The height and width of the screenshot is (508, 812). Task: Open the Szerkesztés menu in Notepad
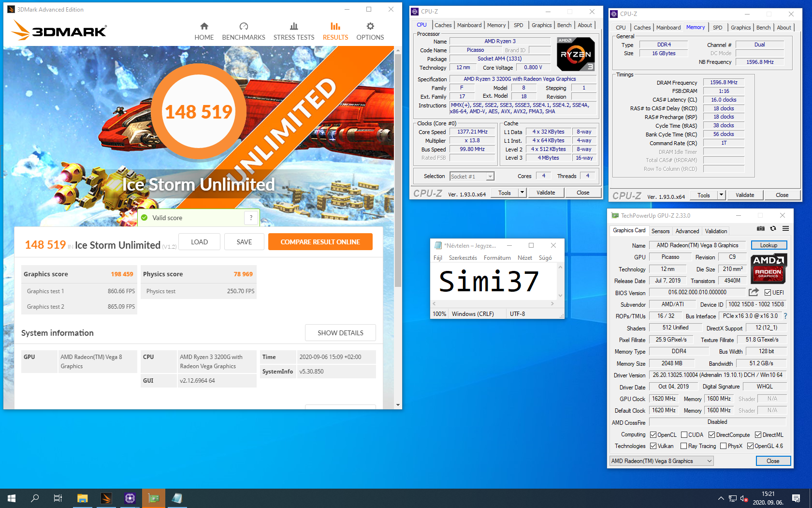[x=463, y=258]
